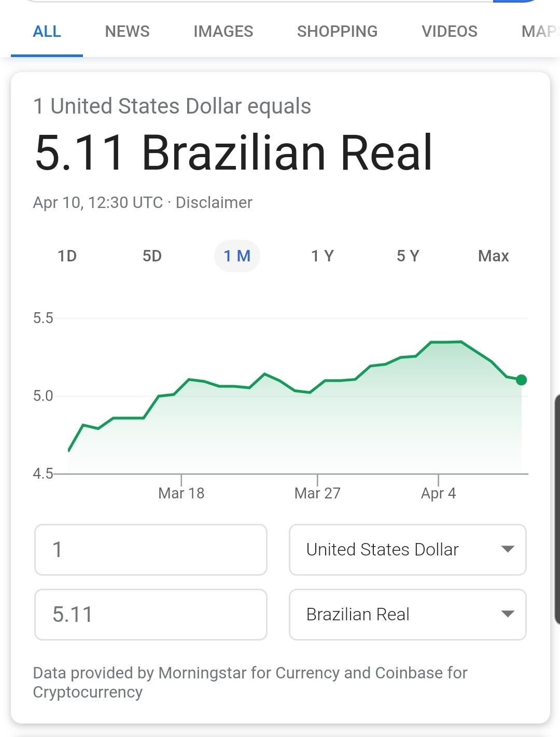
Task: Click the Apr 4 marker on chart axis
Action: point(438,493)
